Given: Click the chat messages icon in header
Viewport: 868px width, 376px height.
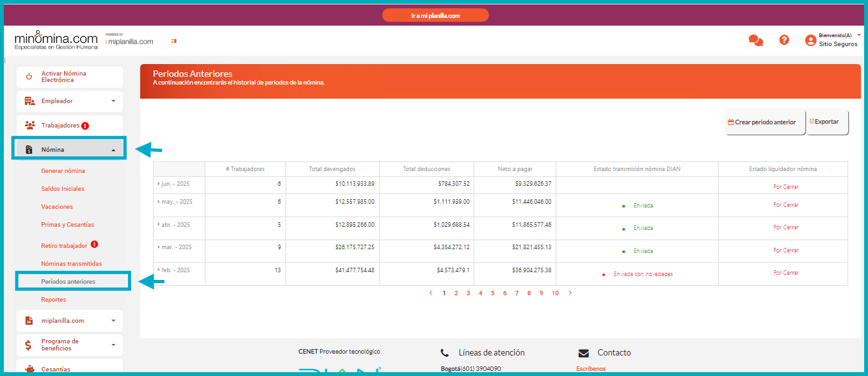Looking at the screenshot, I should pos(755,40).
